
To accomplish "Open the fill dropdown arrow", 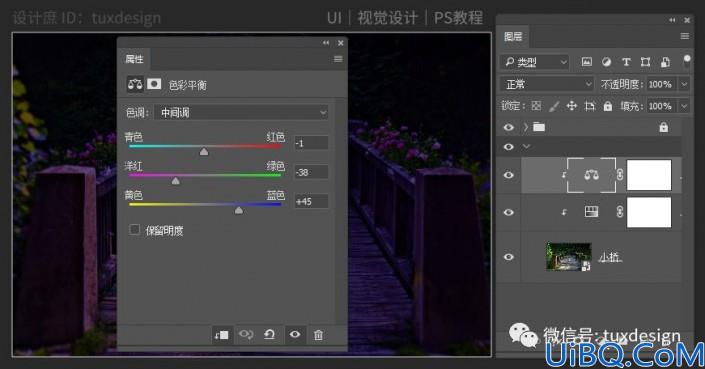I will click(x=684, y=106).
